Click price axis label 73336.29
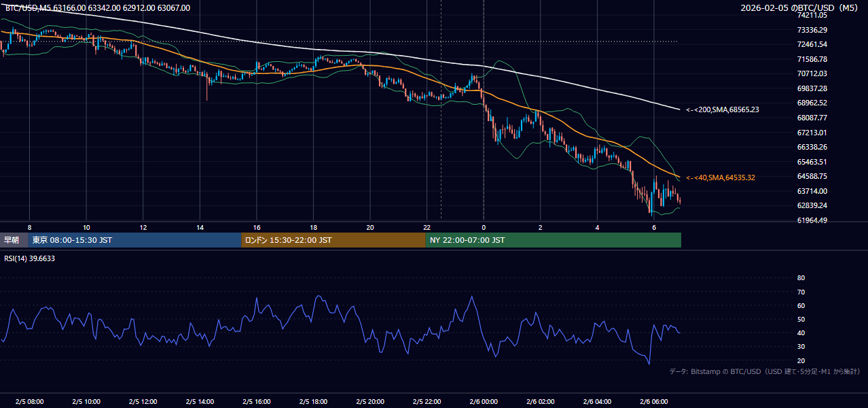 tap(812, 30)
